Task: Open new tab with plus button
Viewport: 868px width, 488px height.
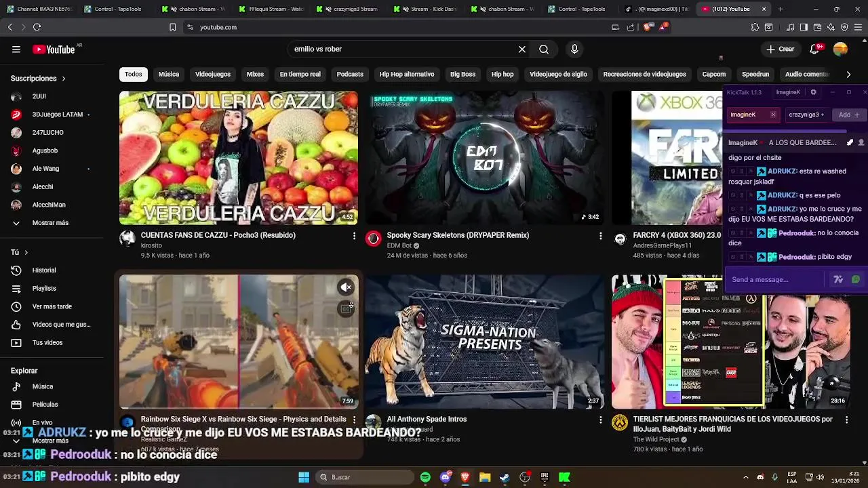Action: [x=781, y=9]
